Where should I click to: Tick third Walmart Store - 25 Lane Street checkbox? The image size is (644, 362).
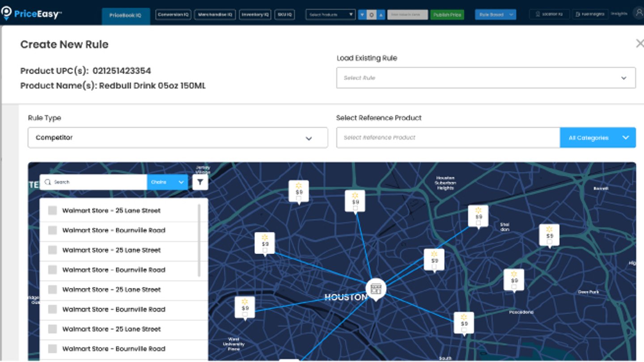(52, 289)
